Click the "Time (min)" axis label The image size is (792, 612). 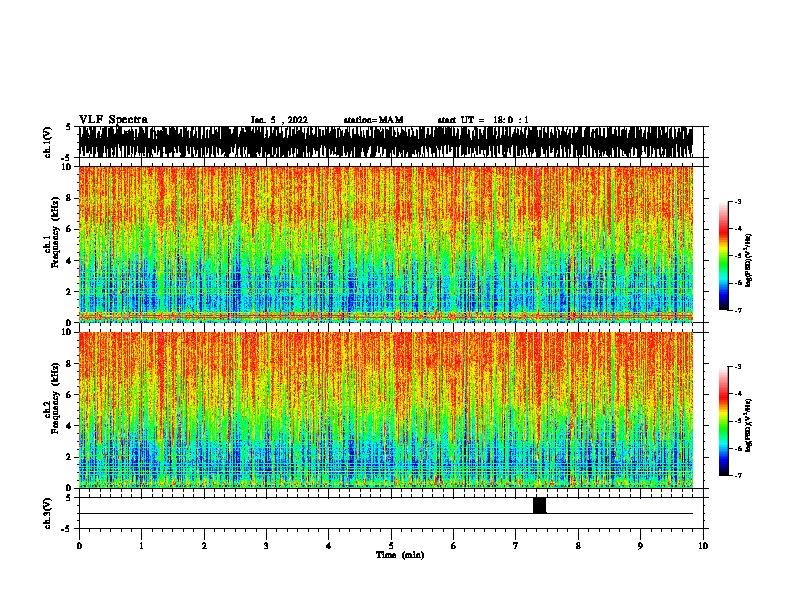click(x=400, y=555)
